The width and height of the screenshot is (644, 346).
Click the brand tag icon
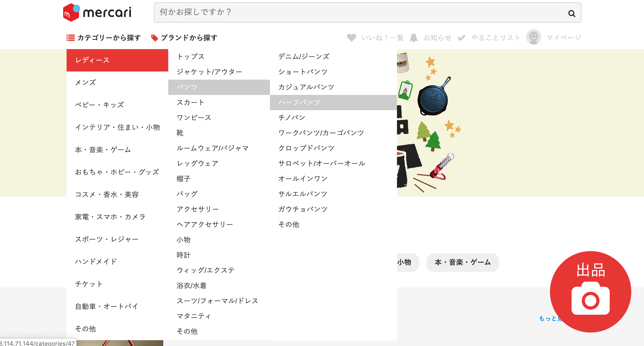click(155, 37)
